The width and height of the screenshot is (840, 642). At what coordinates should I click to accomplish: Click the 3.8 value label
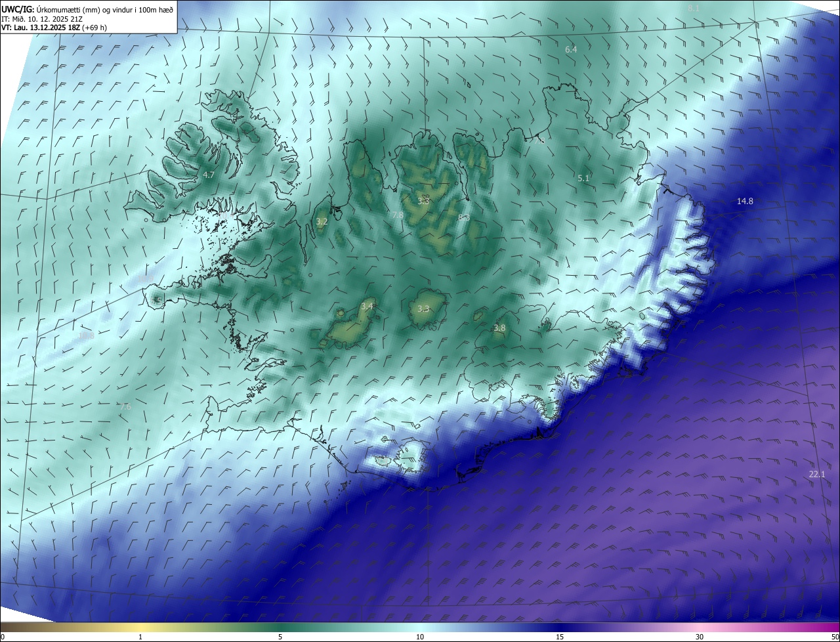(x=499, y=328)
